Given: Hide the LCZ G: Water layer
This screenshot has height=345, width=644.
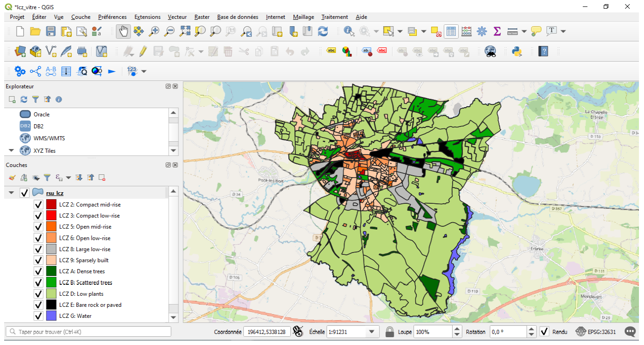Looking at the screenshot, I should click(38, 316).
